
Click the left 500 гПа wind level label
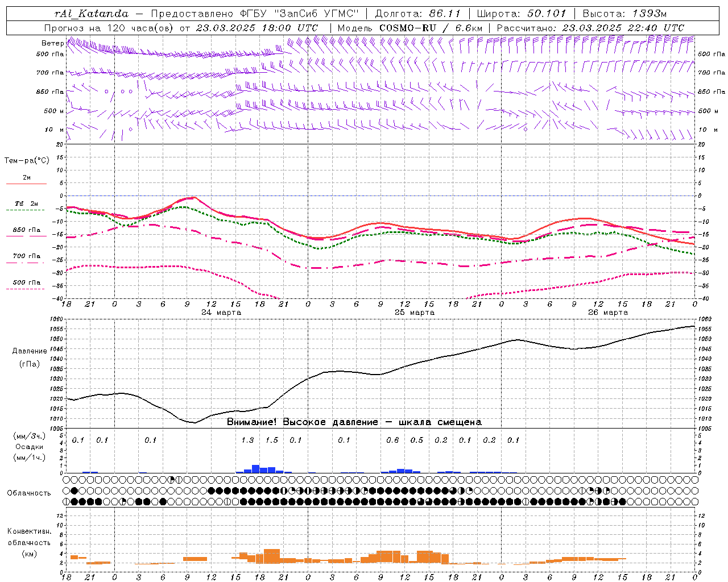[x=50, y=55]
